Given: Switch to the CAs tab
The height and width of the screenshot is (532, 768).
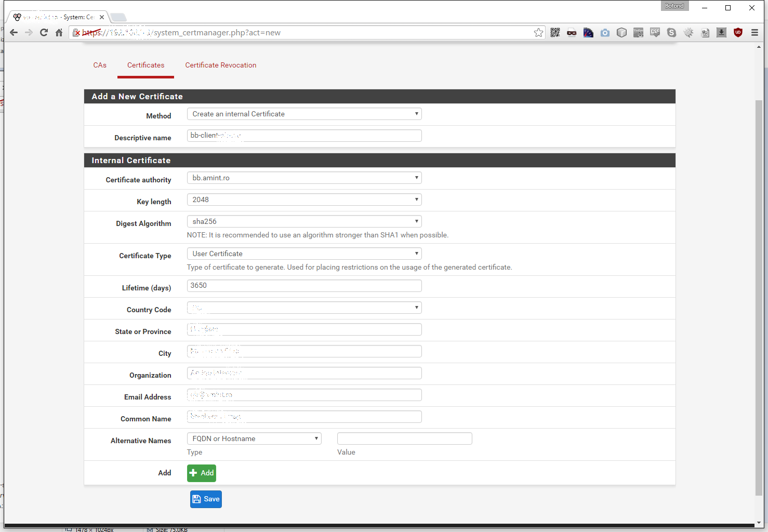Looking at the screenshot, I should click(100, 65).
